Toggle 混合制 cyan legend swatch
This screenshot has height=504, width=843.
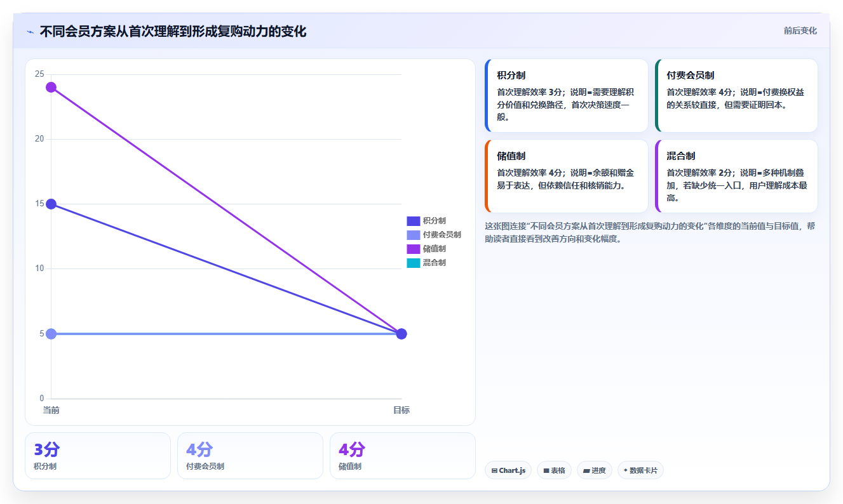pyautogui.click(x=414, y=263)
